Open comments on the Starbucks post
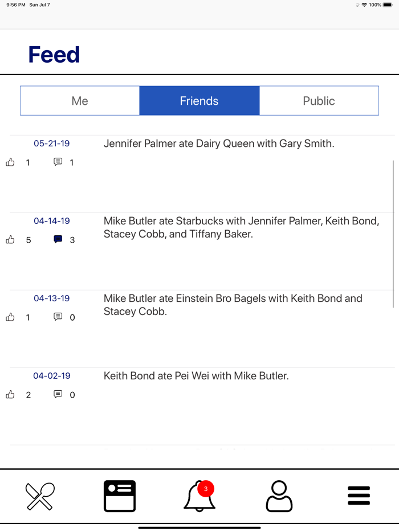Image resolution: width=399 pixels, height=532 pixels. (58, 239)
